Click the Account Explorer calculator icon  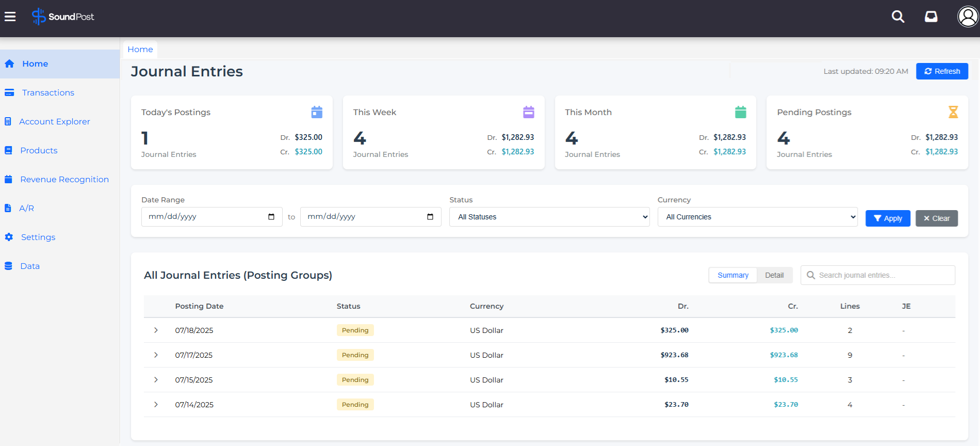(8, 122)
